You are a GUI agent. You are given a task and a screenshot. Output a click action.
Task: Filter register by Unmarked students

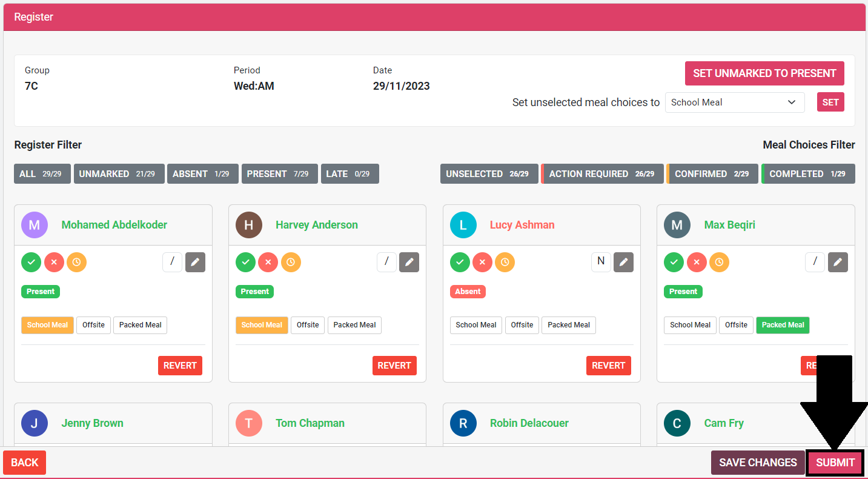click(119, 174)
